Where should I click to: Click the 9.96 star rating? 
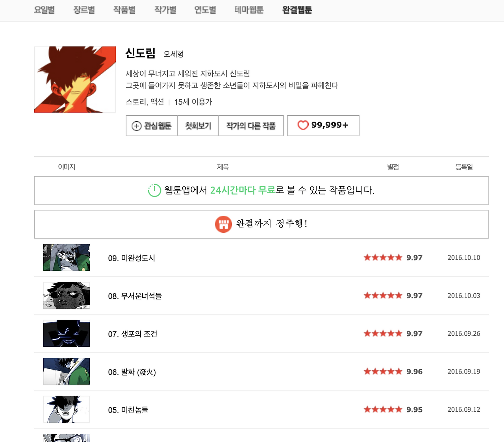393,372
